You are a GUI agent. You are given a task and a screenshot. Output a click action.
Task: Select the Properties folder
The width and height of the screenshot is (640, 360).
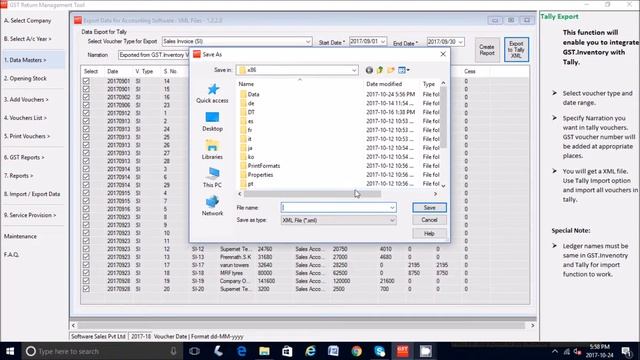(257, 175)
